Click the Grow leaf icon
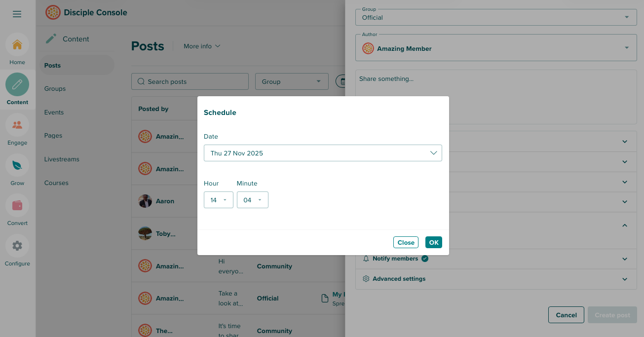This screenshot has height=337, width=644. 17,165
